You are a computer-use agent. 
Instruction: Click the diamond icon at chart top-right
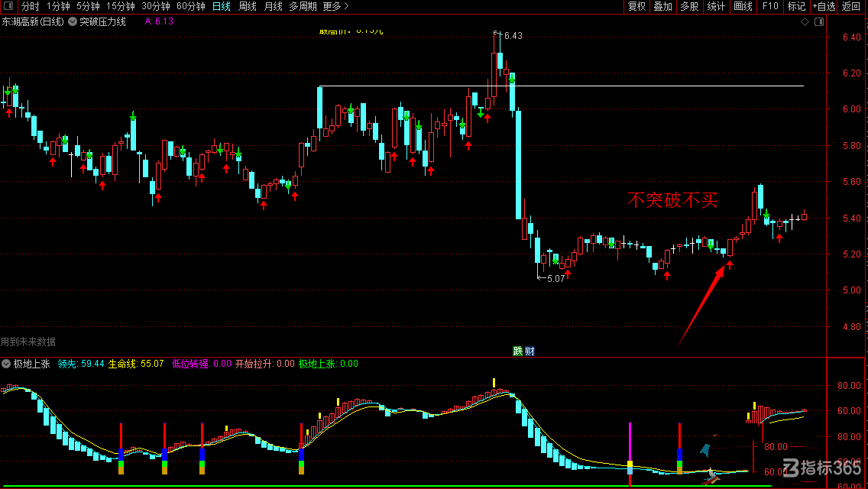(x=805, y=21)
